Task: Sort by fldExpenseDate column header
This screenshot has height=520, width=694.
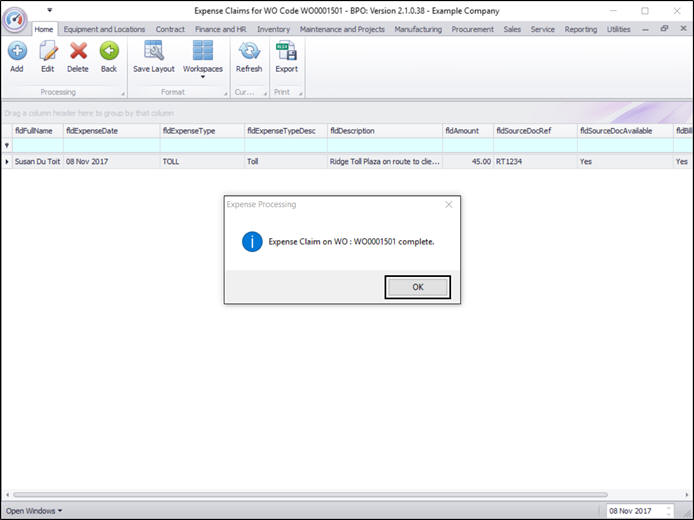Action: 112,131
